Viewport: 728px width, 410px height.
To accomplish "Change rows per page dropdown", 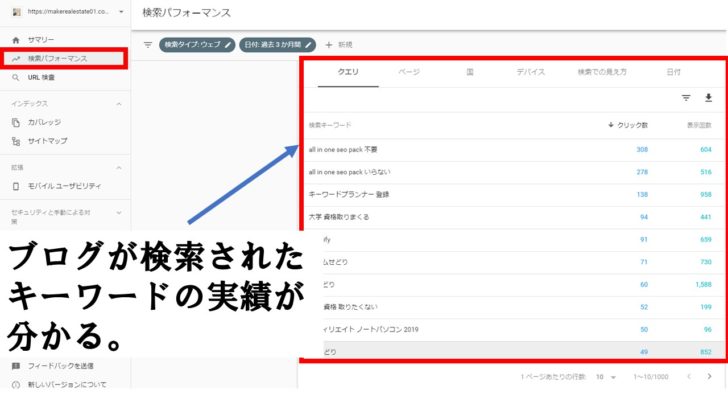I will click(602, 377).
